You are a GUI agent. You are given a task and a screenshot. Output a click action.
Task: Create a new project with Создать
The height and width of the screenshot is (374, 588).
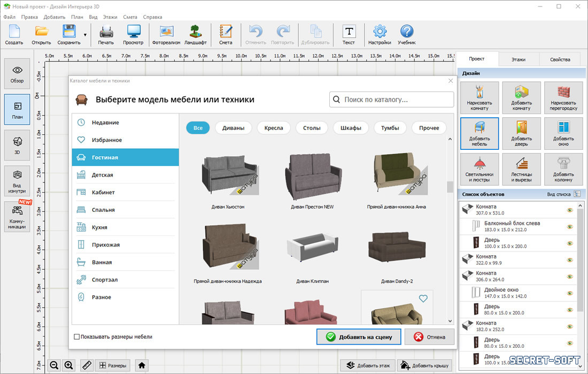coord(14,35)
